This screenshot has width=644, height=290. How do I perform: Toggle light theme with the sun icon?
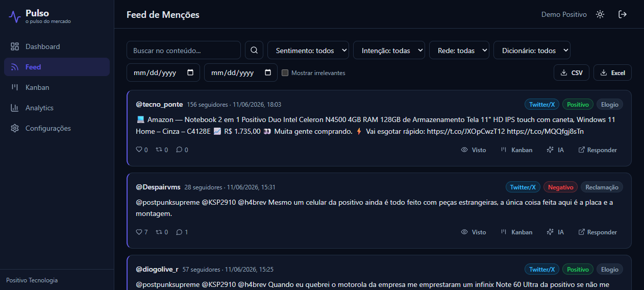[x=600, y=14]
